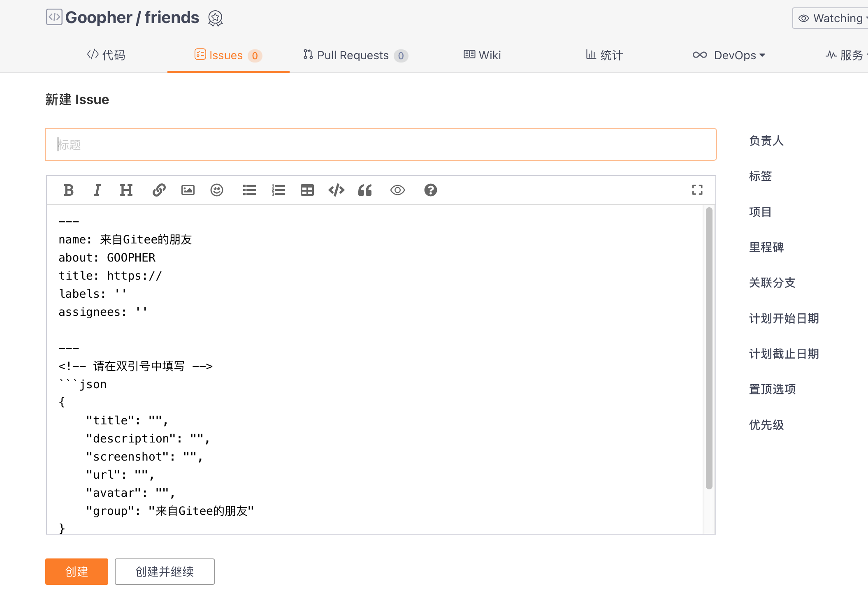Click the ordered list icon

[278, 191]
